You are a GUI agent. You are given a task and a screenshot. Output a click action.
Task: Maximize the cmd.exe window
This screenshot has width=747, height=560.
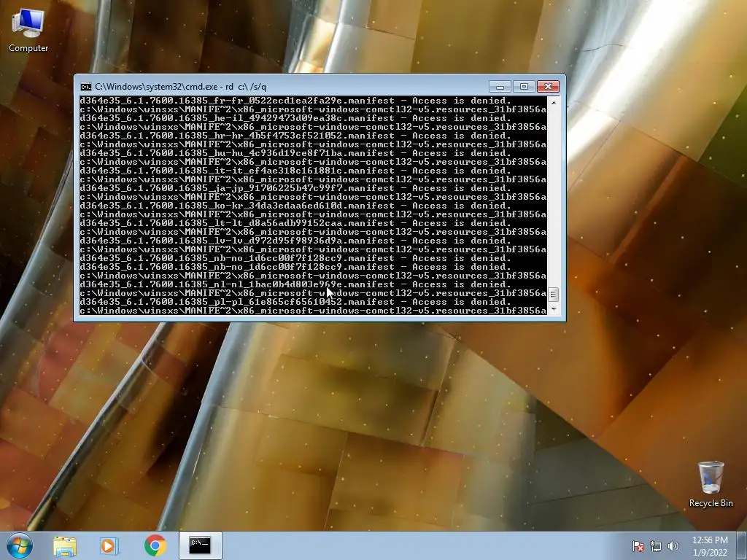[524, 87]
